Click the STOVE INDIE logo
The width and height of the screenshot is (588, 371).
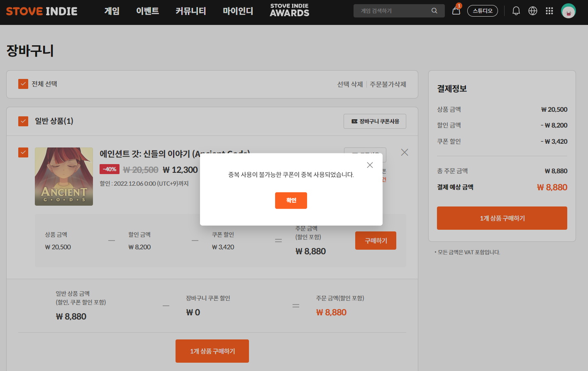41,11
